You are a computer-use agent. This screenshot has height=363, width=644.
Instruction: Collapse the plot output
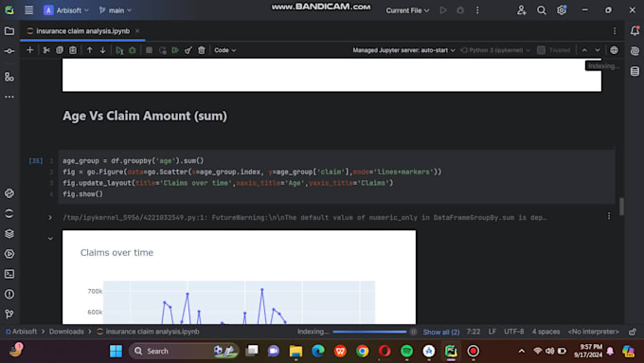50,239
